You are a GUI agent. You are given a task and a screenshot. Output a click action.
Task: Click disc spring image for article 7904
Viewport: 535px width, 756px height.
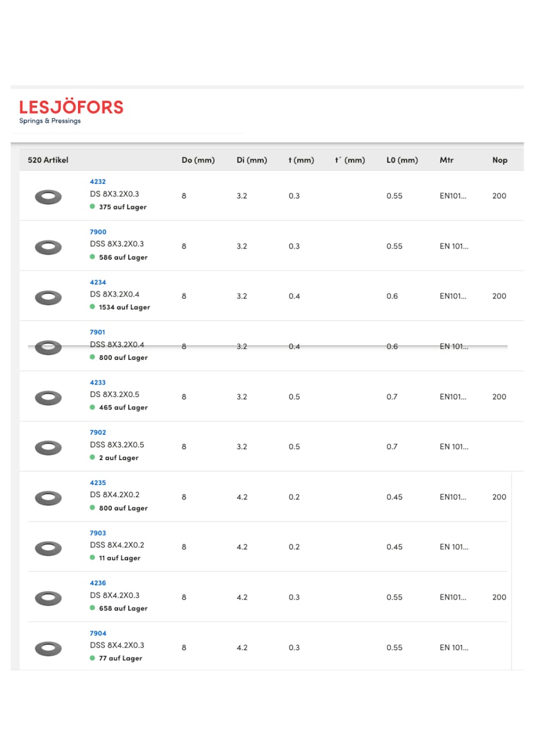click(48, 648)
